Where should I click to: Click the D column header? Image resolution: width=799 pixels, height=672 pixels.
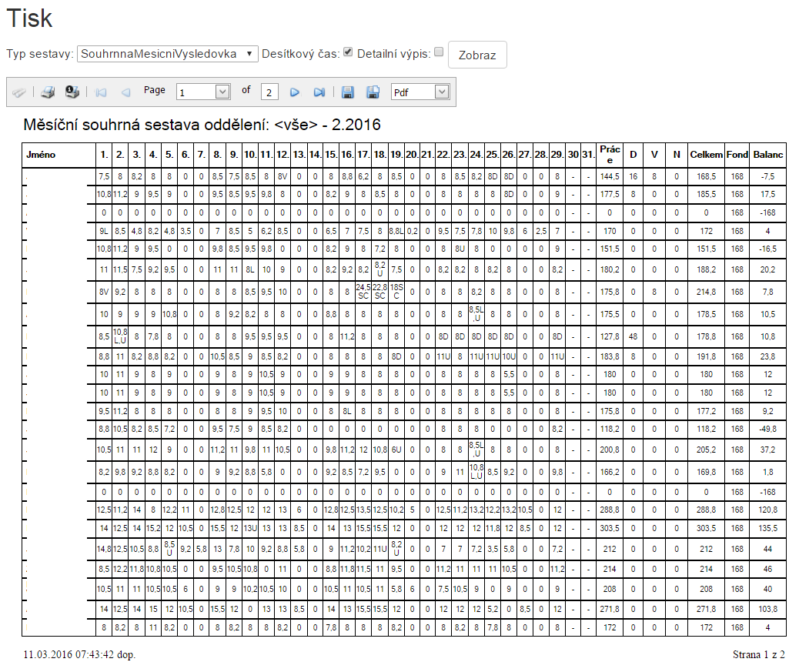(x=634, y=155)
